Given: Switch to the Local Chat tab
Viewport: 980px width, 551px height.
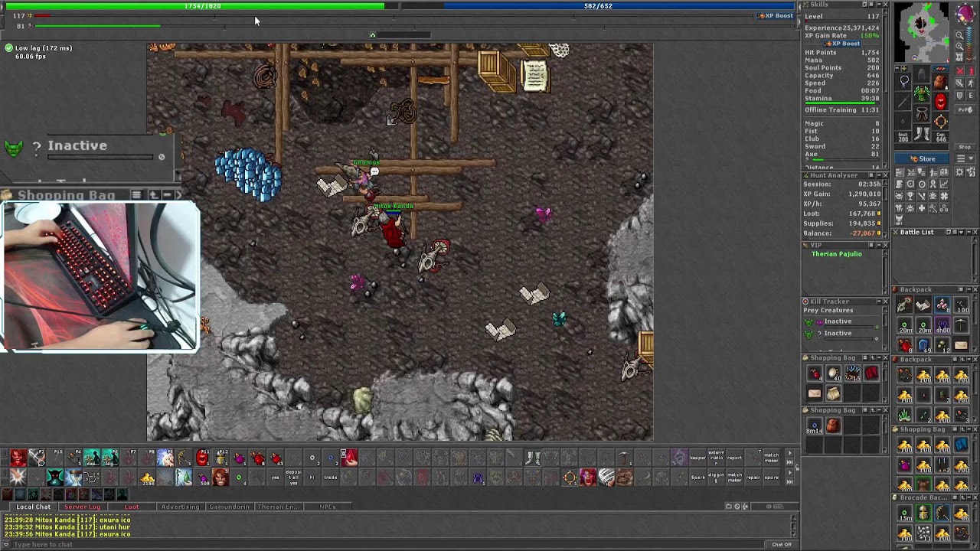Looking at the screenshot, I should click(34, 507).
